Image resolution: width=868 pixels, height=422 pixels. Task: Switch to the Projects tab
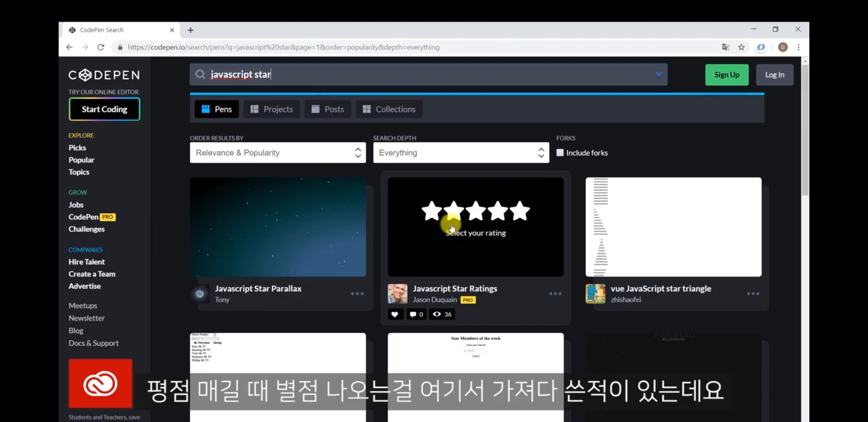click(272, 109)
